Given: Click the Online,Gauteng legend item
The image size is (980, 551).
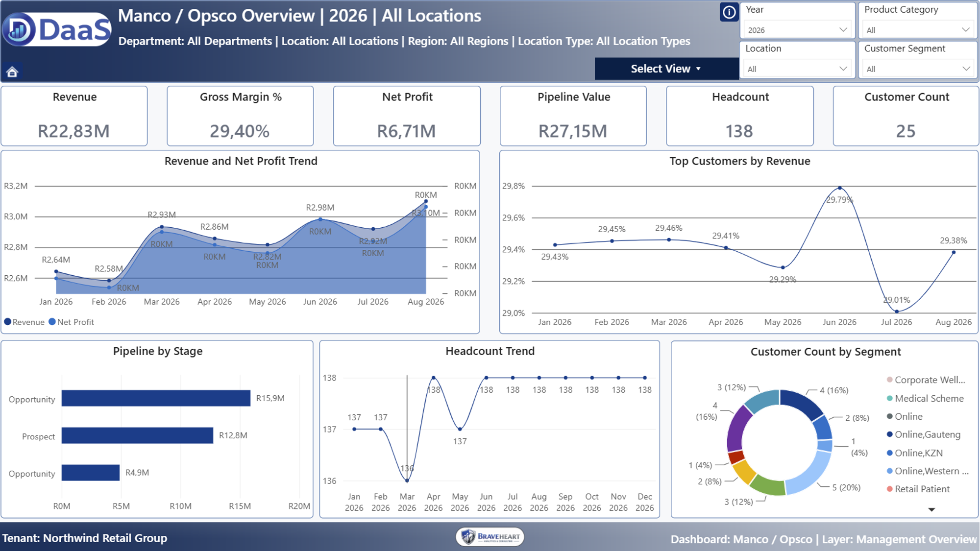Looking at the screenshot, I should click(x=924, y=434).
